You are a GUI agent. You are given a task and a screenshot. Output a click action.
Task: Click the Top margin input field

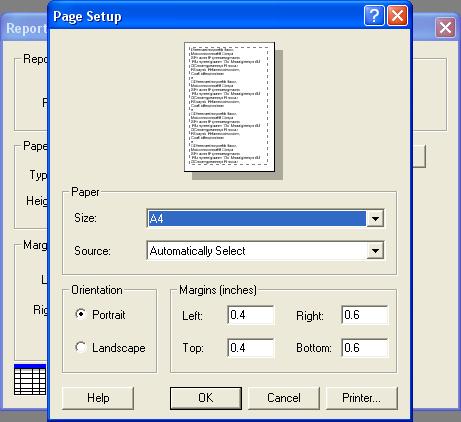pos(251,348)
